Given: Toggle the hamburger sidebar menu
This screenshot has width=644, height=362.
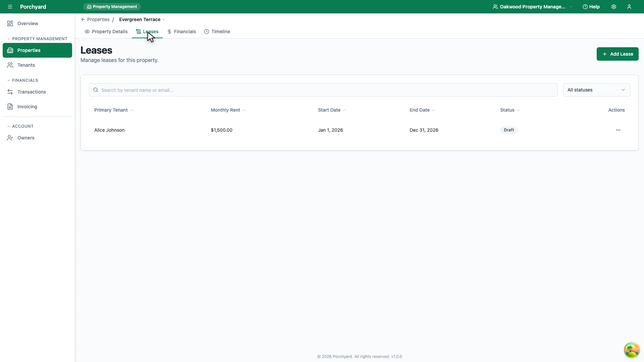Looking at the screenshot, I should coord(10,7).
